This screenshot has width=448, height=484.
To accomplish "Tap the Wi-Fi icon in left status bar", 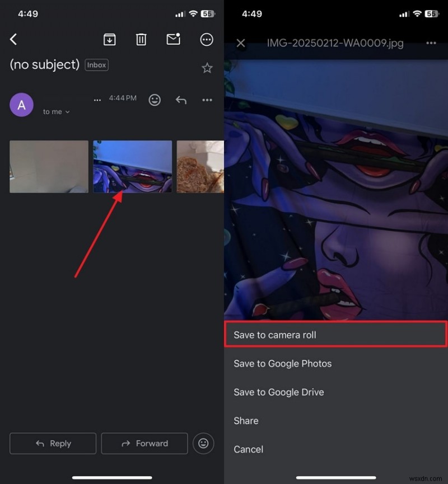I will point(193,13).
